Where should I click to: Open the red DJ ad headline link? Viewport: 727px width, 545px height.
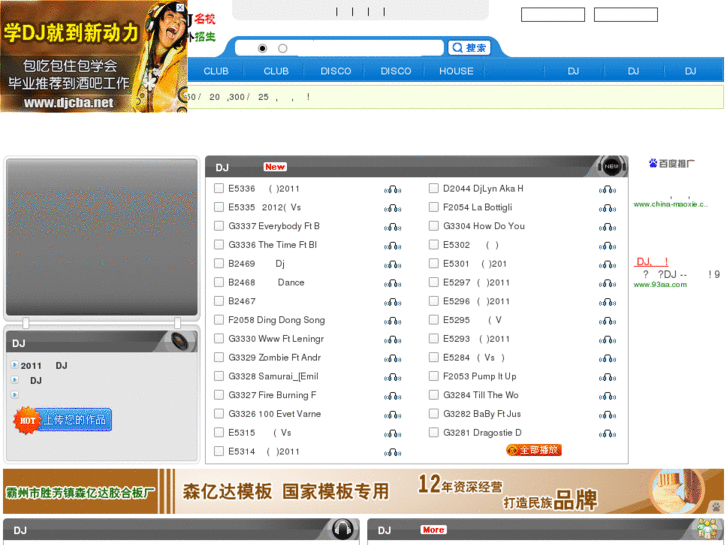coord(651,262)
